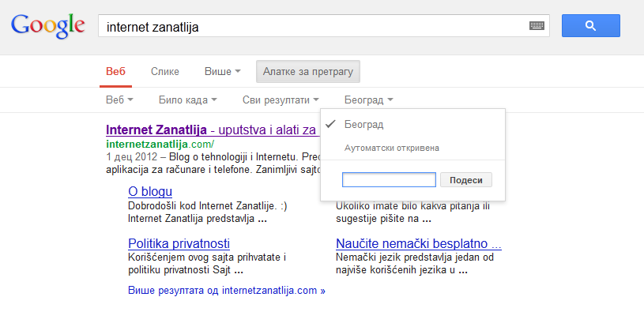Click 'Dobrodošli kod Internet Zanatlije' snippet text
This screenshot has width=644, height=312.
[207, 205]
